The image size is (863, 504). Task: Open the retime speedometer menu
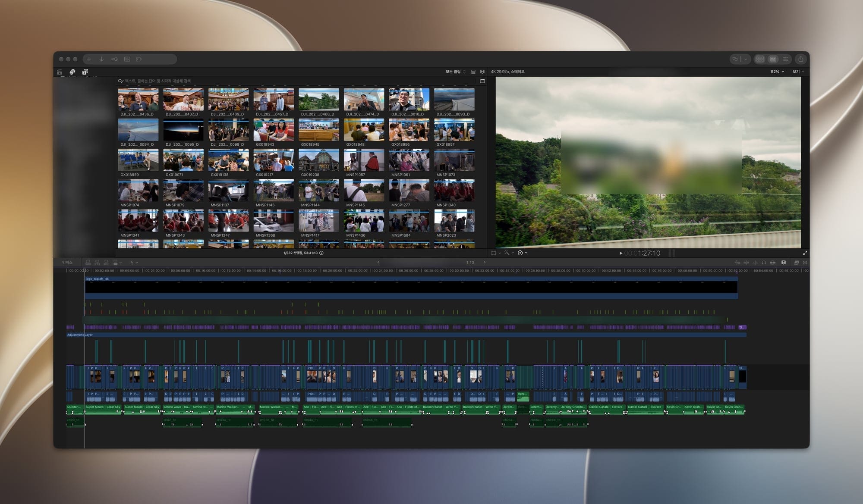coord(522,253)
